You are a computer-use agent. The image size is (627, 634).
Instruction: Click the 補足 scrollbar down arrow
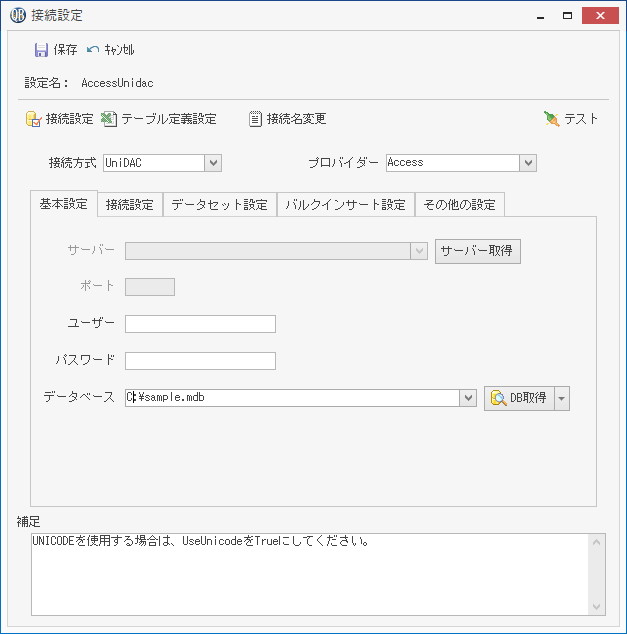pyautogui.click(x=596, y=607)
